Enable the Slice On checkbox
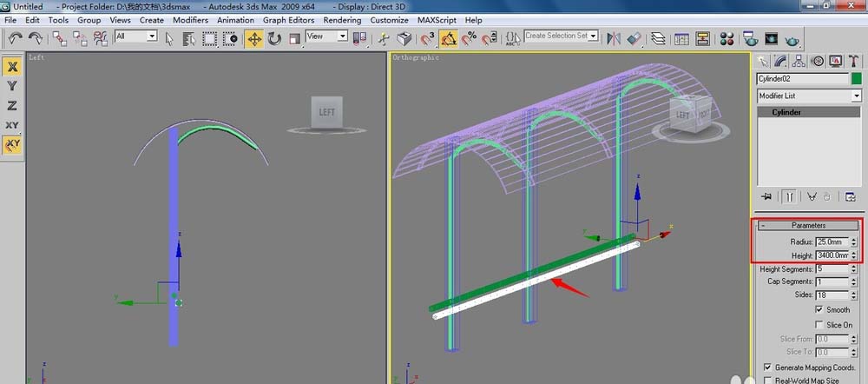The width and height of the screenshot is (868, 384). (819, 324)
